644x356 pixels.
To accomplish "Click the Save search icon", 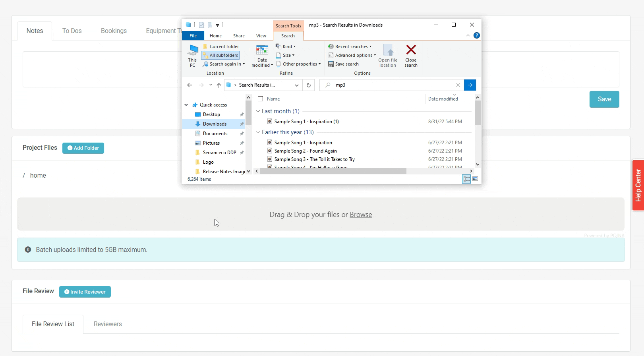I will click(331, 64).
